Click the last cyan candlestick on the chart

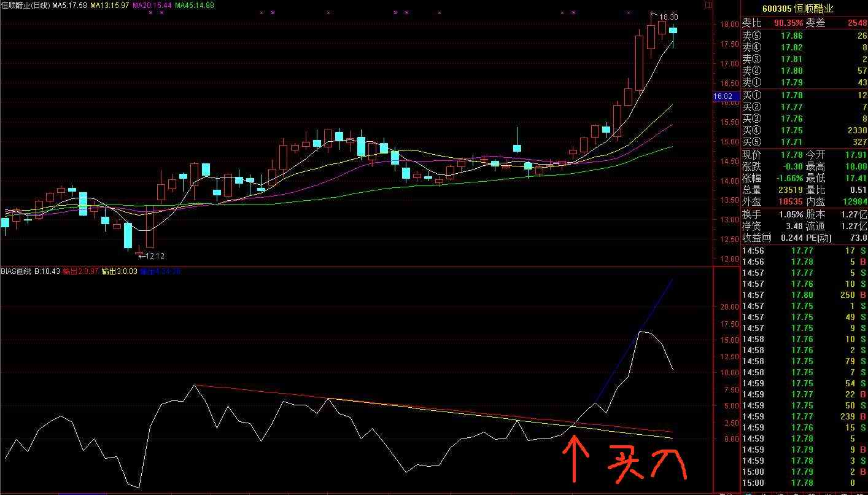tap(673, 32)
